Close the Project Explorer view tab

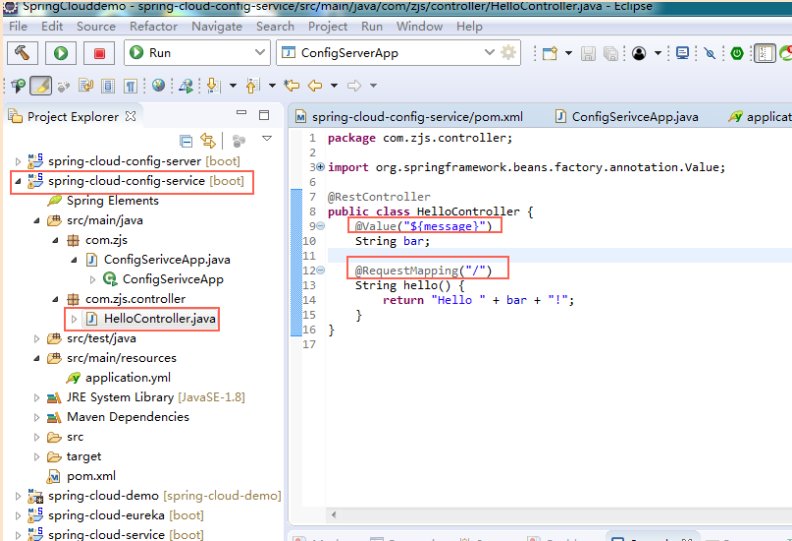point(131,116)
